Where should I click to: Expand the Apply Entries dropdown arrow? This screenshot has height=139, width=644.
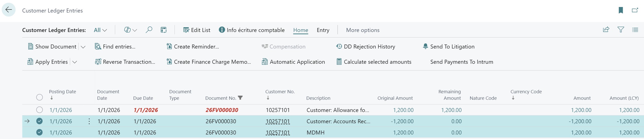point(75,62)
